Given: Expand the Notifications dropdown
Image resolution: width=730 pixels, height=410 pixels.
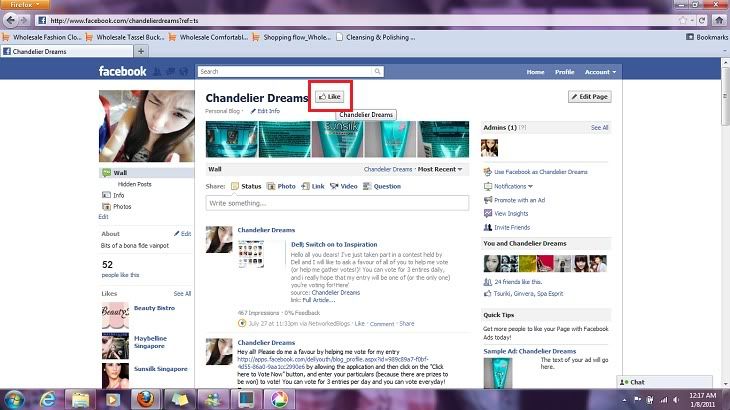Looking at the screenshot, I should (513, 186).
